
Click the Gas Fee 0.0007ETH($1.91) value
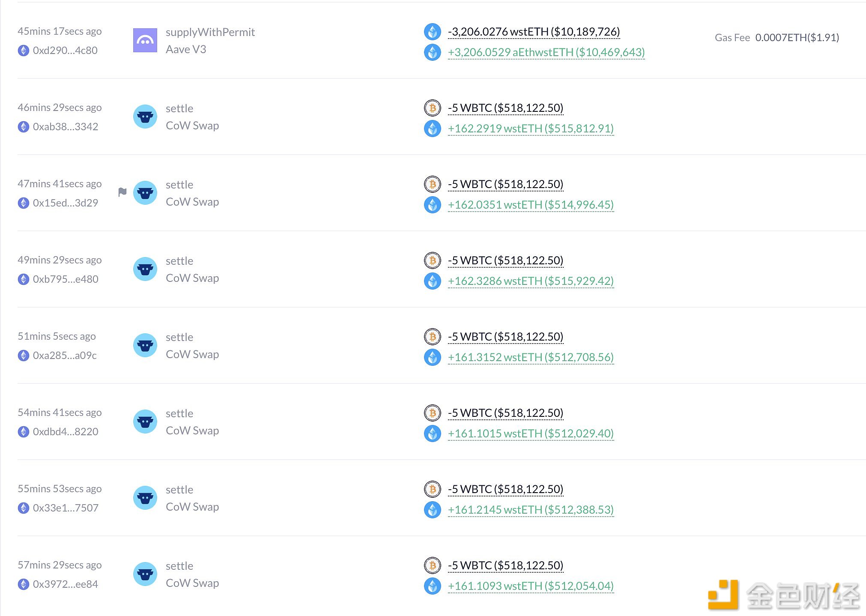click(777, 38)
